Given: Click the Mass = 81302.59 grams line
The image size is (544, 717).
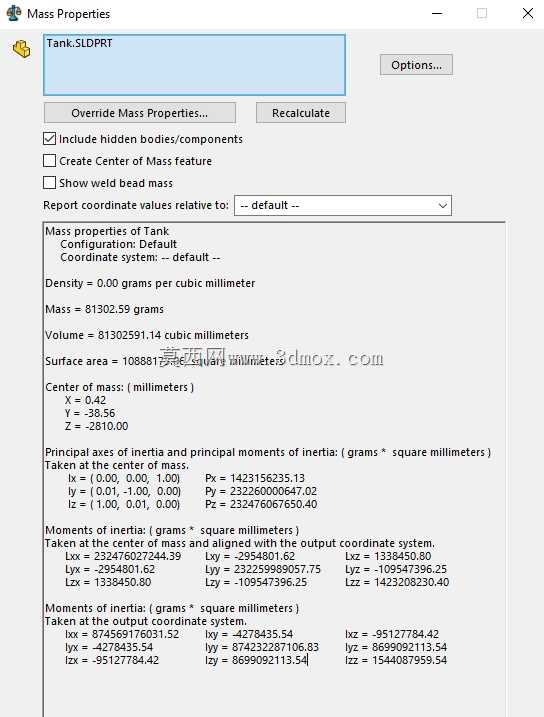Looking at the screenshot, I should pos(104,309).
